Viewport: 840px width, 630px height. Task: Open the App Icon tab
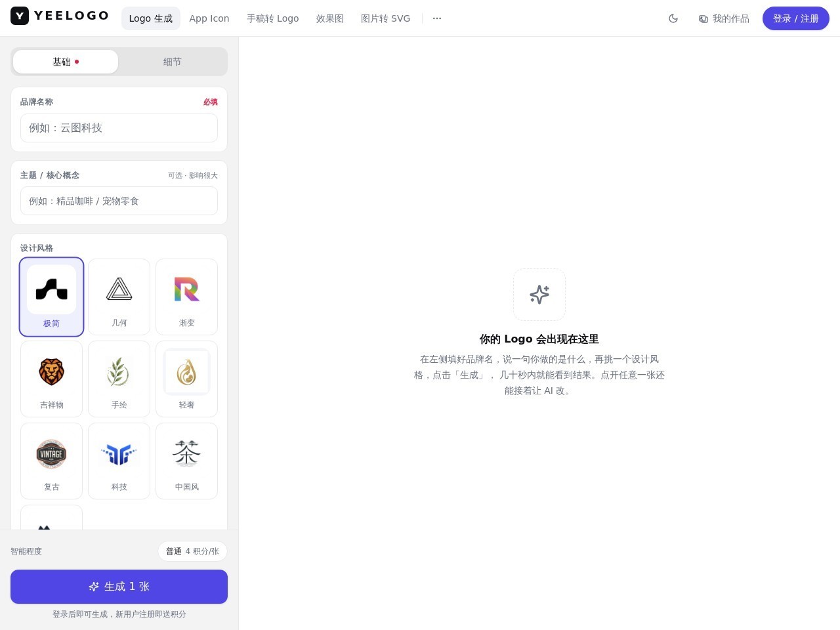209,18
